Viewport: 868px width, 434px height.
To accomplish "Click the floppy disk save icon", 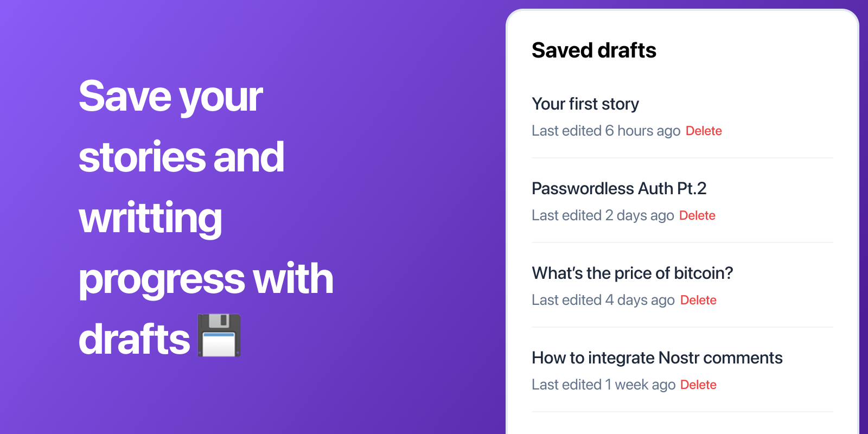I will coord(219,335).
